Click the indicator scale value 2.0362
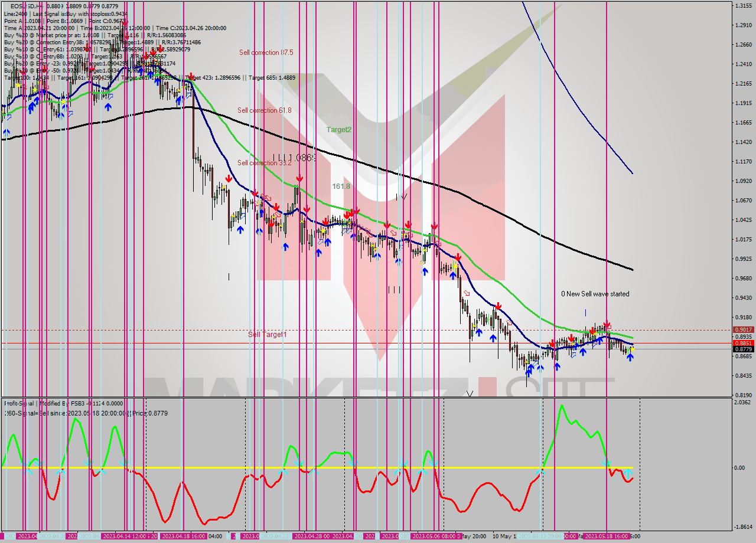Image resolution: width=756 pixels, height=543 pixels. click(x=742, y=403)
